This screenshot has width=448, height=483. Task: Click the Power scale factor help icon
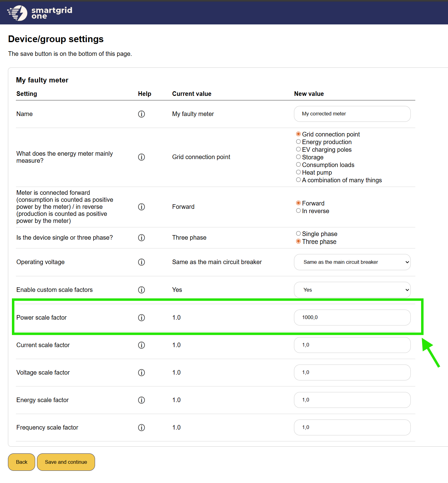click(x=141, y=318)
